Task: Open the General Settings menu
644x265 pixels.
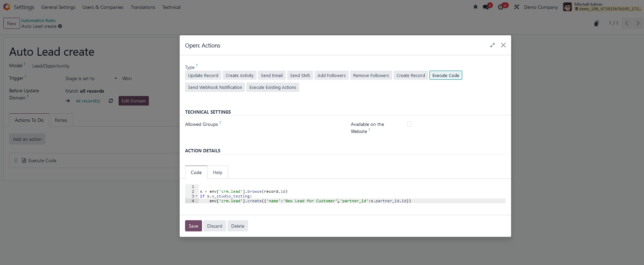Action: [x=58, y=7]
